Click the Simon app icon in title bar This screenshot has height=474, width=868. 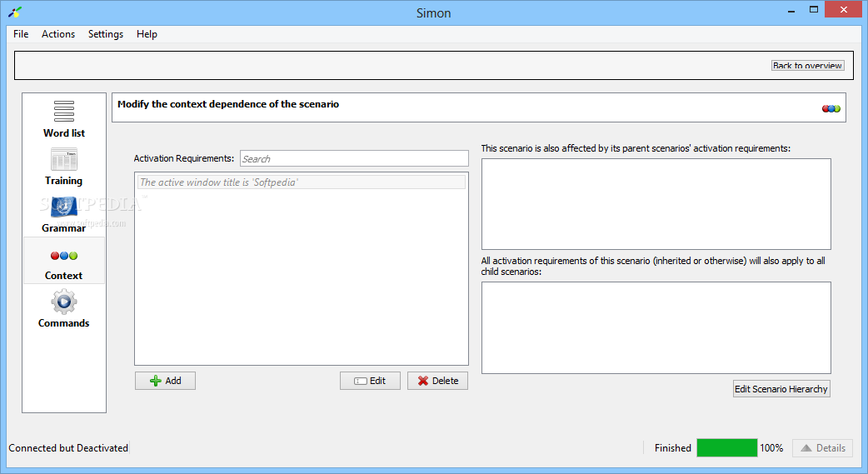15,12
